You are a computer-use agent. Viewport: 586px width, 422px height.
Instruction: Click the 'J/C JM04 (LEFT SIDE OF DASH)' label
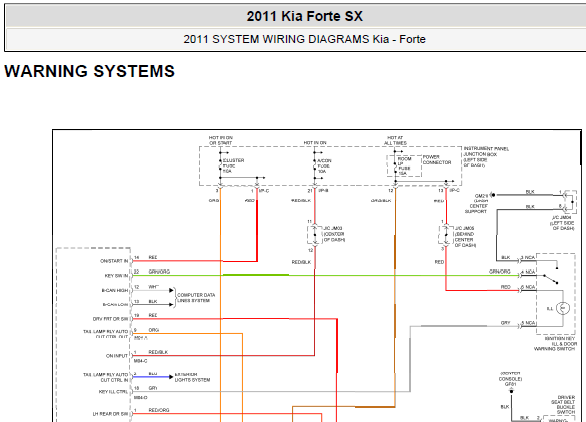click(x=562, y=223)
